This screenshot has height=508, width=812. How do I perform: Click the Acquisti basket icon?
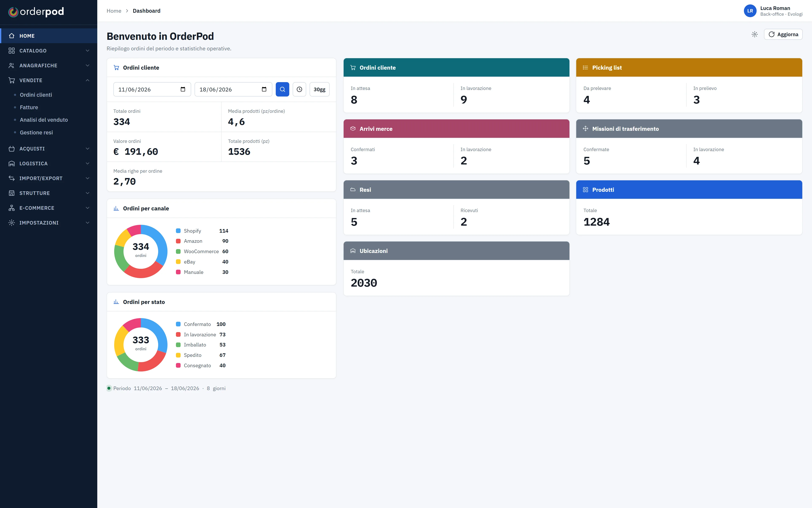(x=12, y=149)
